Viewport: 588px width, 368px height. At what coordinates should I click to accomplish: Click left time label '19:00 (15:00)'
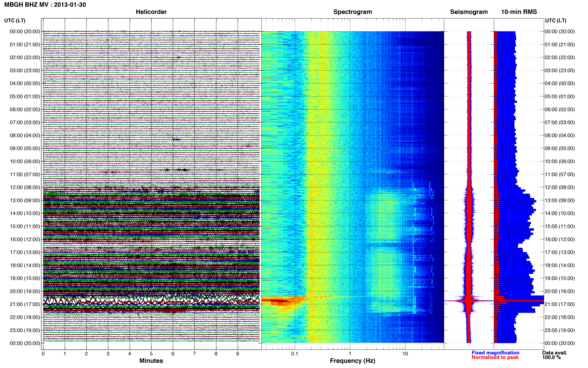25,278
